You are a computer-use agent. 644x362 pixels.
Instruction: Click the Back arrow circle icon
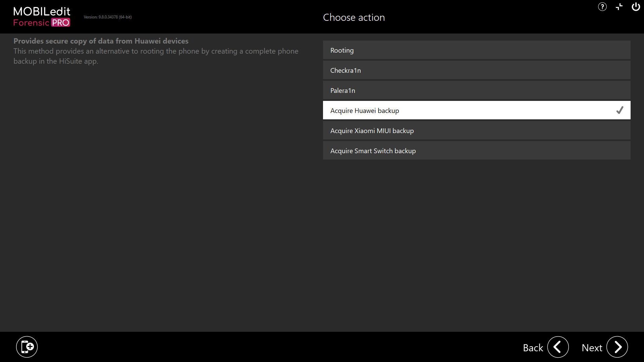[558, 347]
